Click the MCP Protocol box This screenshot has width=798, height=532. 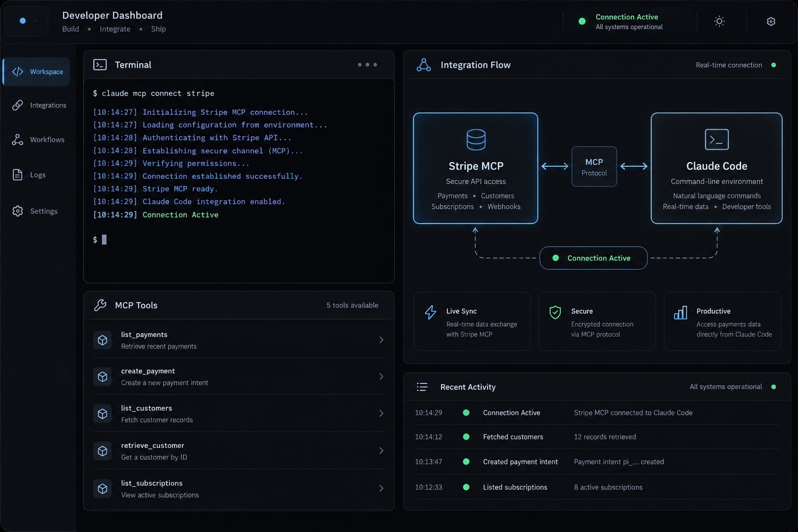pos(594,166)
